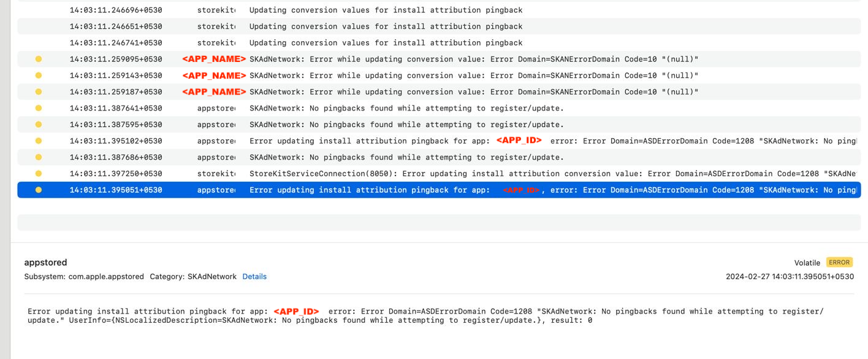Select the yellow dot for the 14:03:11.395102 error

tap(38, 141)
